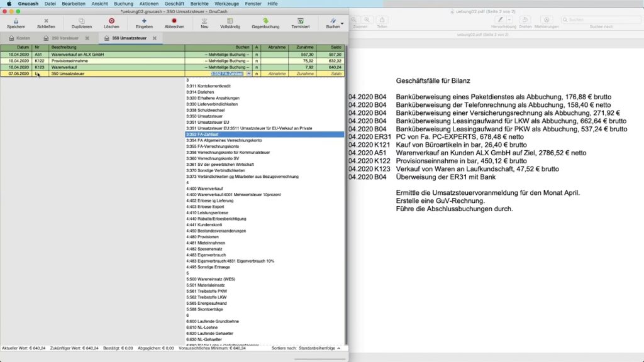Viewport: 644px width, 362px height.
Task: Open the Apple menu
Action: (9, 3)
